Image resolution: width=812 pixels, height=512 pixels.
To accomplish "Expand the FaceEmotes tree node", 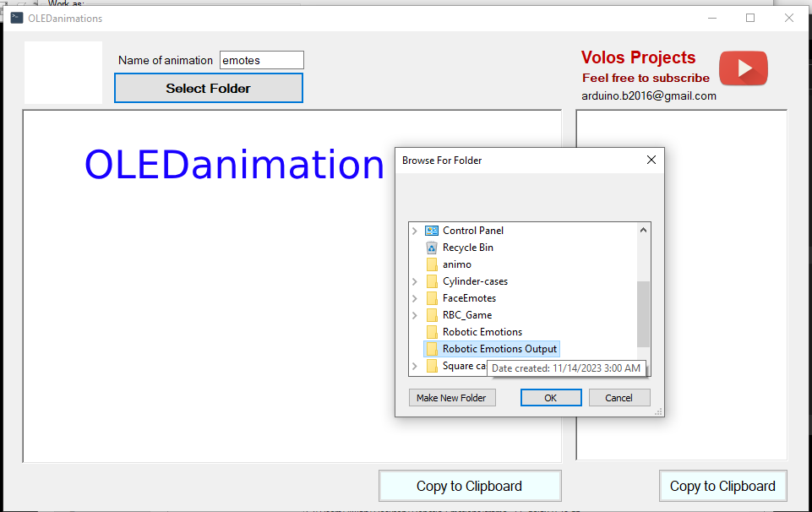I will [414, 297].
